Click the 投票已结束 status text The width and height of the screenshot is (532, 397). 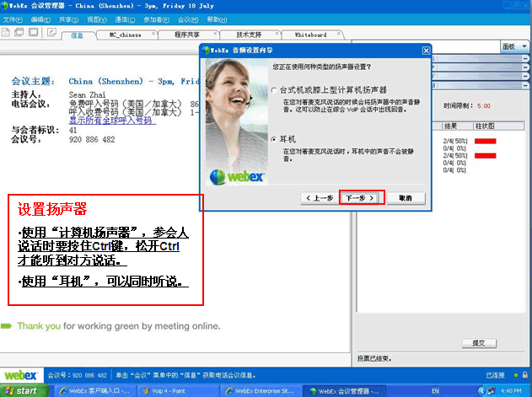click(374, 359)
